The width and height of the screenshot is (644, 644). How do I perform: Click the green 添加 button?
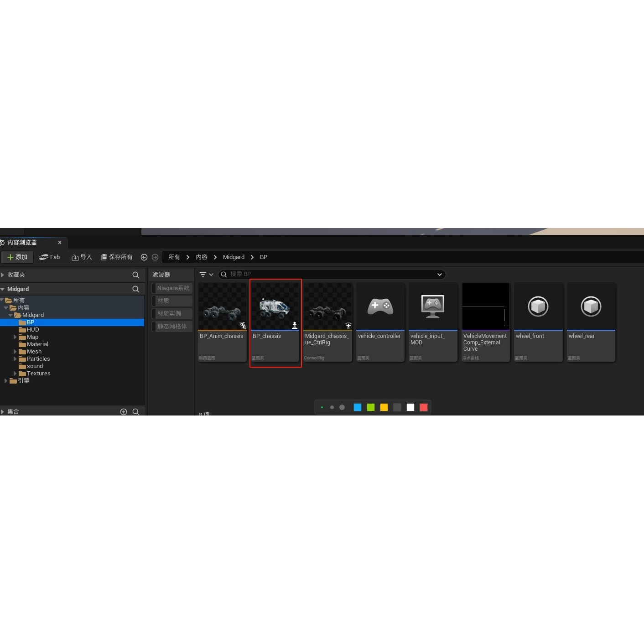[x=17, y=257]
